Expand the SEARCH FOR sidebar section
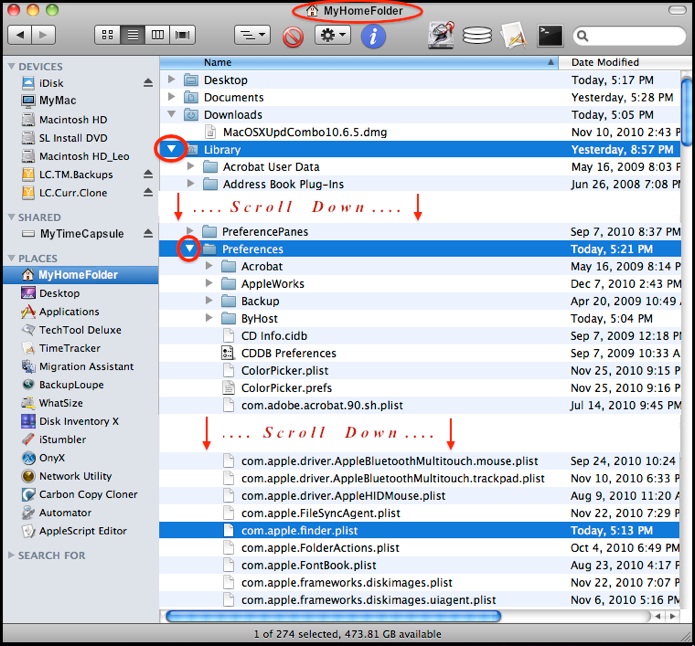The image size is (695, 646). click(12, 555)
